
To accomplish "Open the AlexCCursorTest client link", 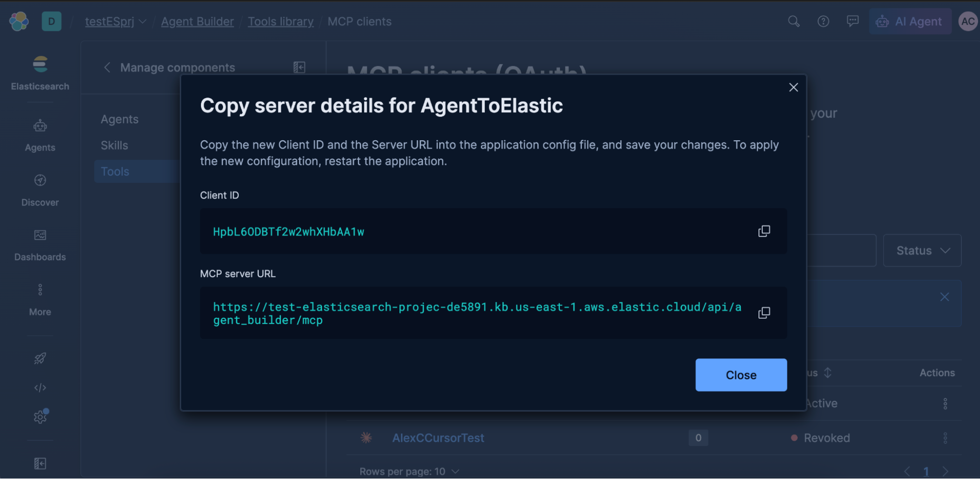I will click(438, 438).
